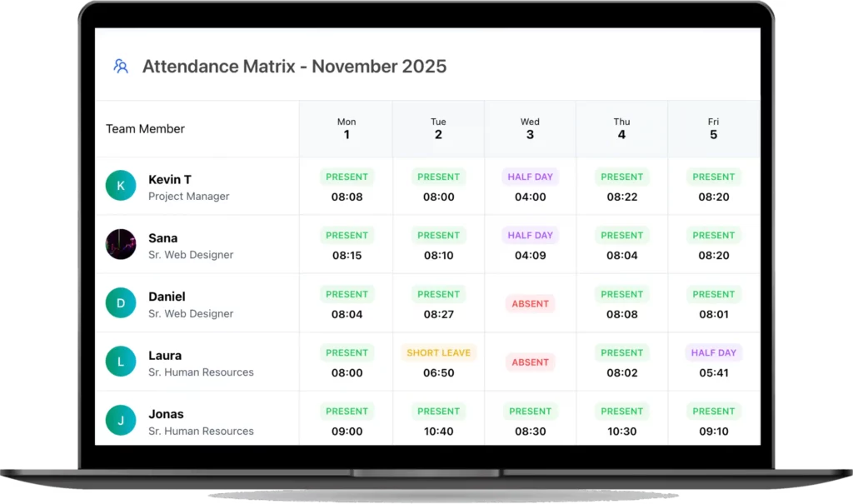The height and width of the screenshot is (504, 853).
Task: Select the Mon 1 column header
Action: (347, 129)
